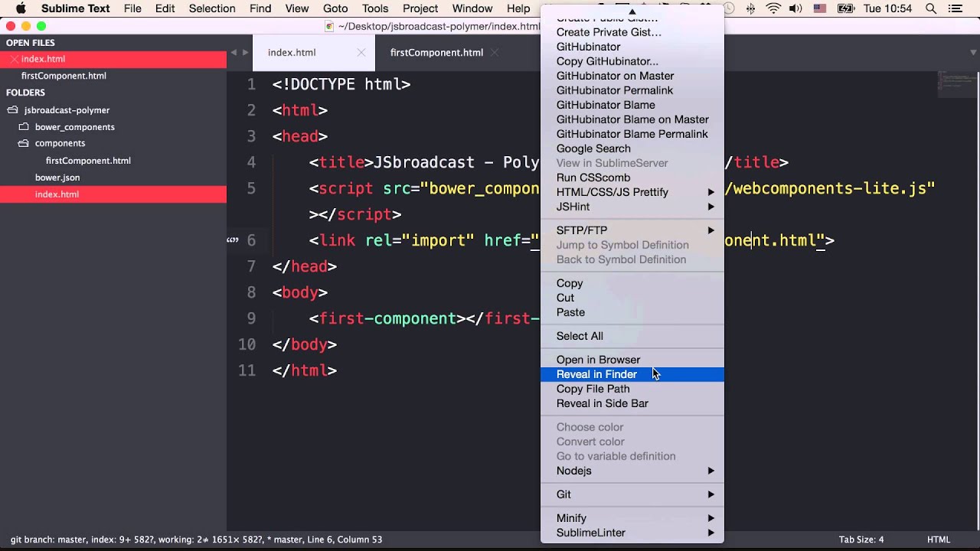980x551 pixels.
Task: Open the Apple menu
Action: click(x=21, y=8)
